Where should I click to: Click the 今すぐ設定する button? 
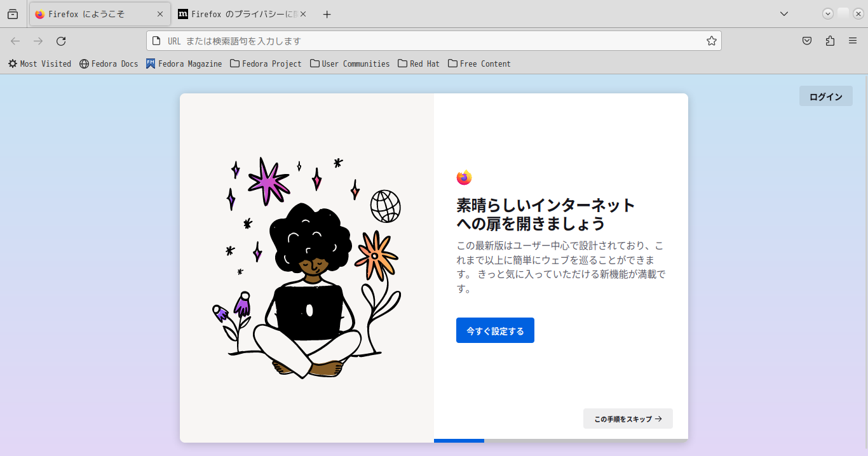(x=495, y=331)
